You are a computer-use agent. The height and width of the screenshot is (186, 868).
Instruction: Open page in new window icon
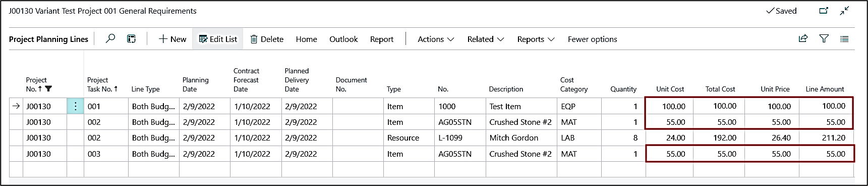coord(824,11)
